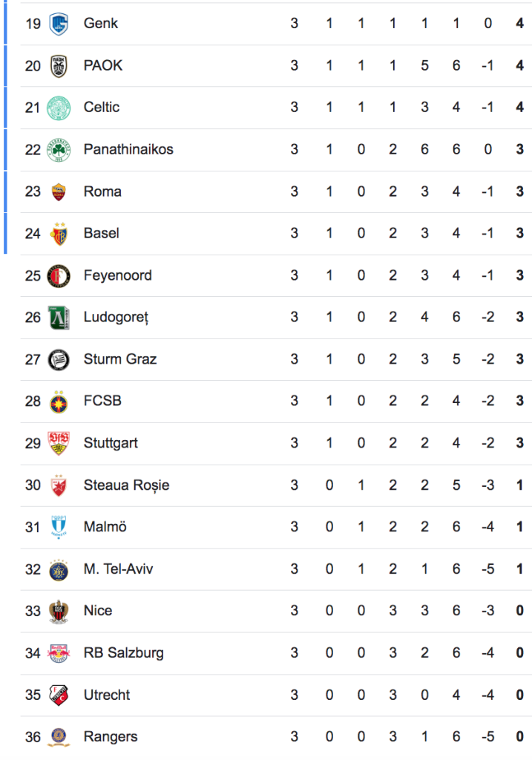Click the Stuttgart club crest icon
This screenshot has height=760, width=532.
59,443
